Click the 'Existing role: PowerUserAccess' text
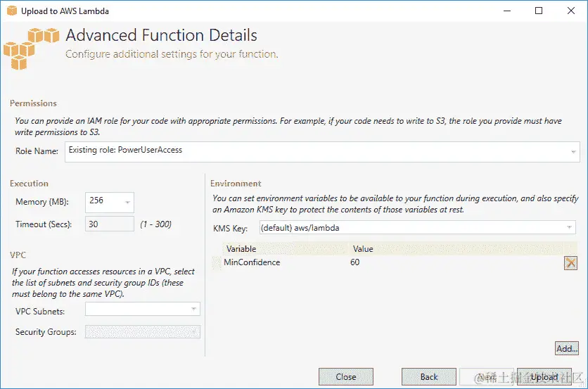Viewport: 588px width, 389px height. pos(125,150)
